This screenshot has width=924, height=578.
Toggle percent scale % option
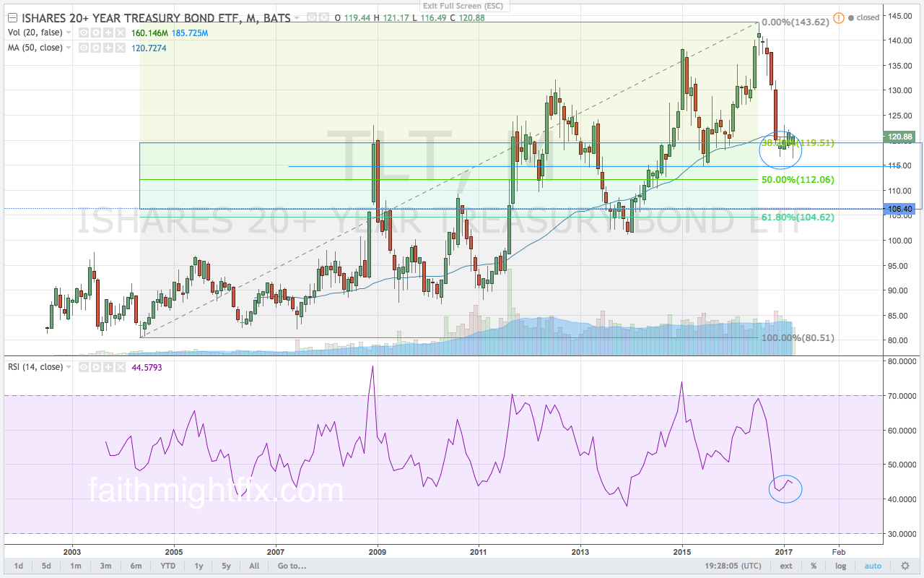(x=814, y=566)
